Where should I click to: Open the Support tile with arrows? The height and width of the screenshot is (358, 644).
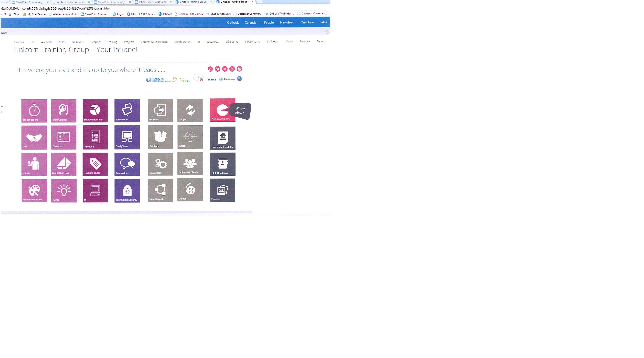pyautogui.click(x=190, y=111)
